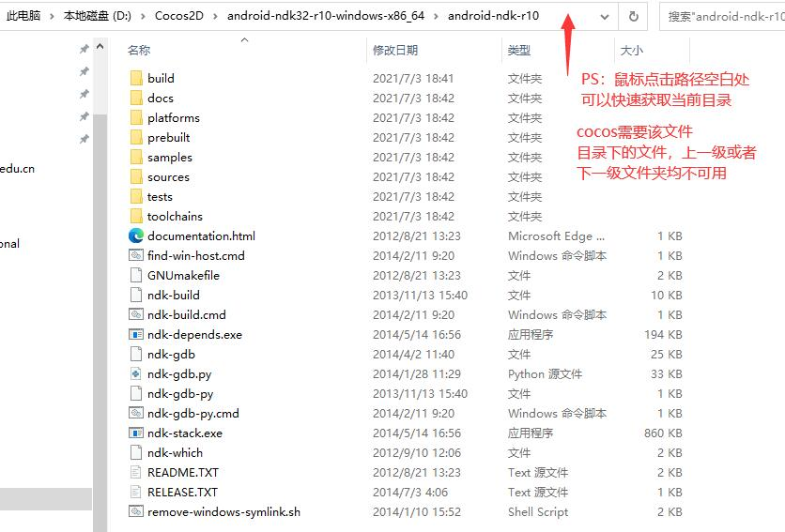Expand the chevron after Cocos2D breadcrumb
Image resolution: width=785 pixels, height=532 pixels.
pos(215,17)
